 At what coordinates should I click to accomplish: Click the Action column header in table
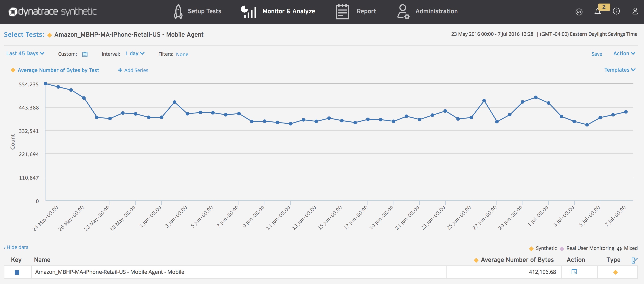click(576, 260)
